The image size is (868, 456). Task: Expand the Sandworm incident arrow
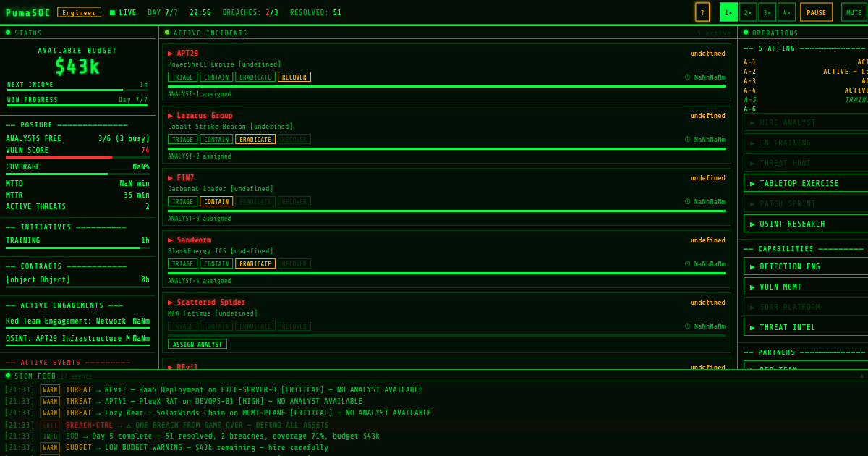[171, 240]
